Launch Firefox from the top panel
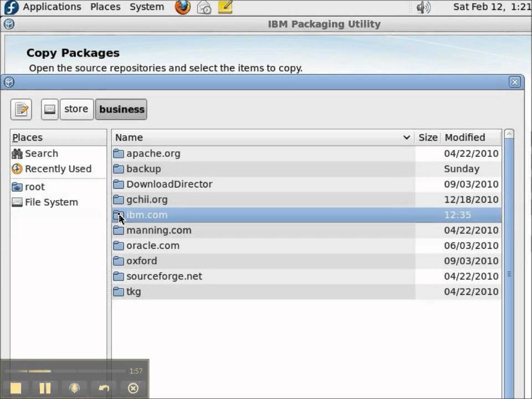 (182, 7)
